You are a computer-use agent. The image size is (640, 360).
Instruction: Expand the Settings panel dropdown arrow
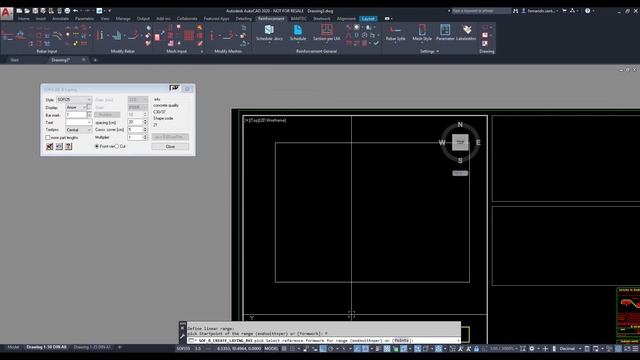click(438, 51)
